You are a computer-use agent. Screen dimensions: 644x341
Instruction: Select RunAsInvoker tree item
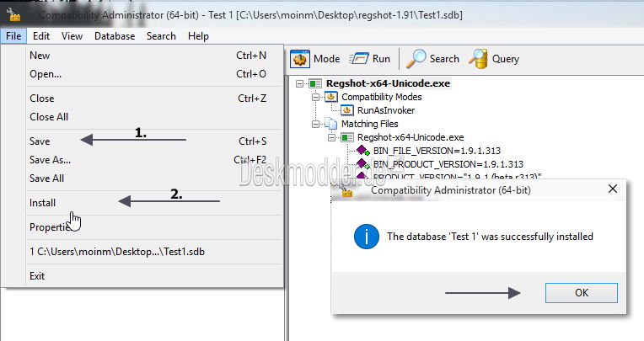pos(386,110)
